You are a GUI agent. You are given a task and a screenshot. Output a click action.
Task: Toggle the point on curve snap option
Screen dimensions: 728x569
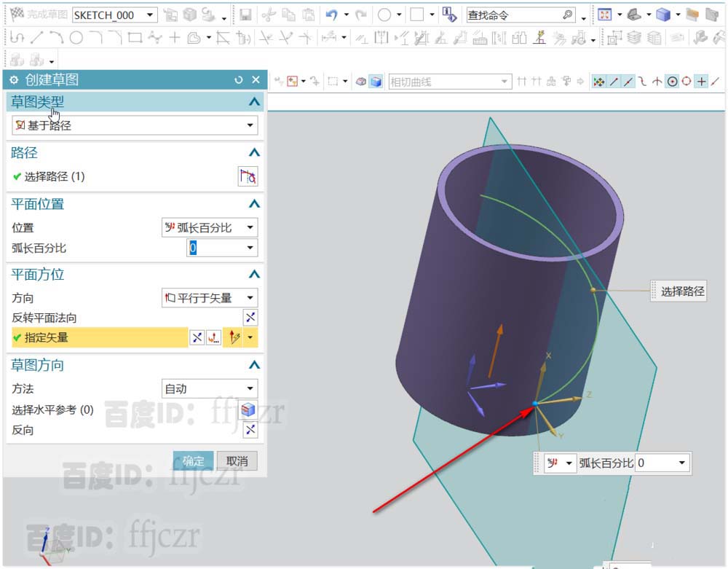pyautogui.click(x=716, y=82)
